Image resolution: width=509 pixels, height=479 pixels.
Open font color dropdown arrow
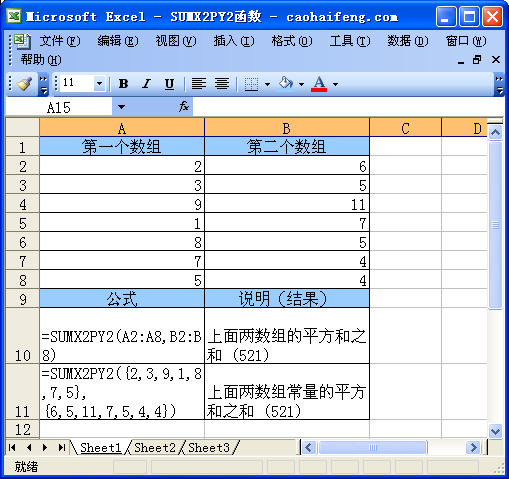[335, 84]
